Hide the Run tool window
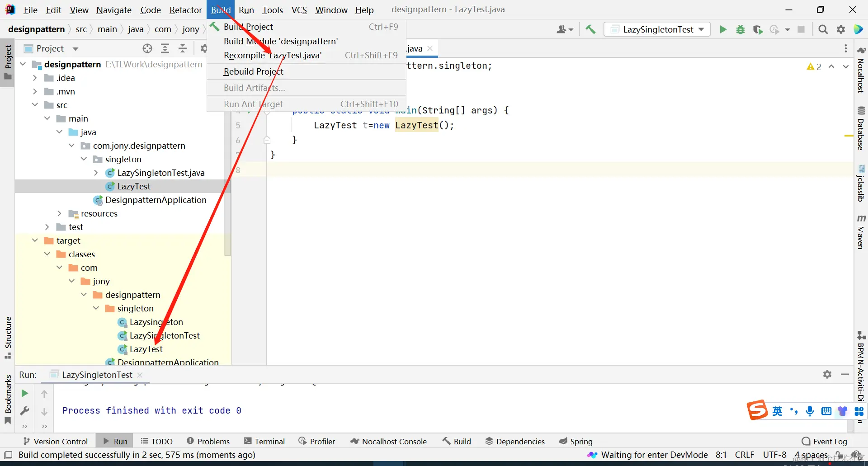 pos(845,374)
